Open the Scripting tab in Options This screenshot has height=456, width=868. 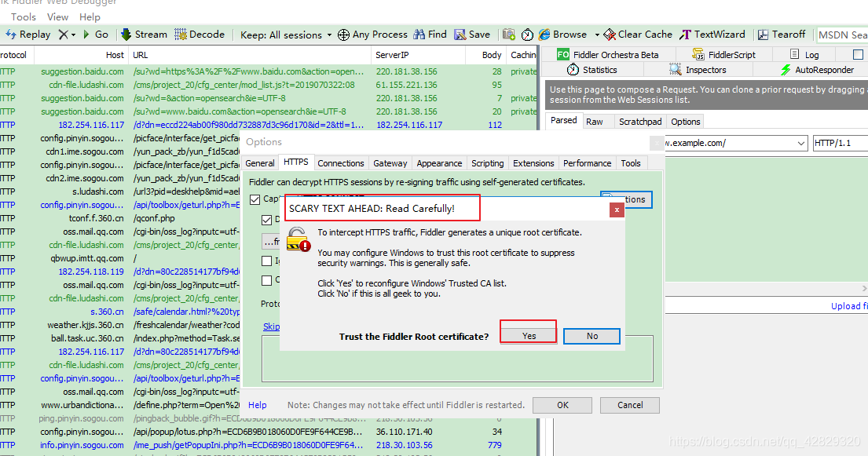pyautogui.click(x=487, y=163)
